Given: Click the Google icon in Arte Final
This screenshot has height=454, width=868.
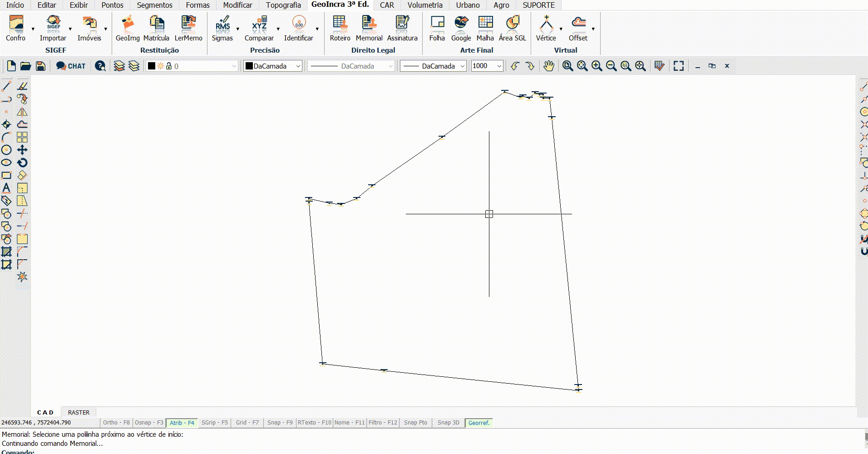Looking at the screenshot, I should [x=461, y=28].
